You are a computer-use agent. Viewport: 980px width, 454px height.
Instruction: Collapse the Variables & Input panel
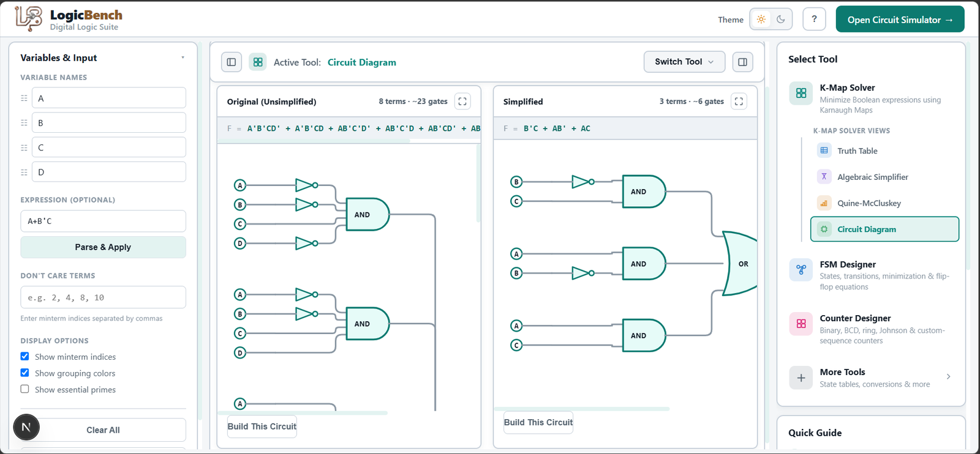(x=183, y=58)
